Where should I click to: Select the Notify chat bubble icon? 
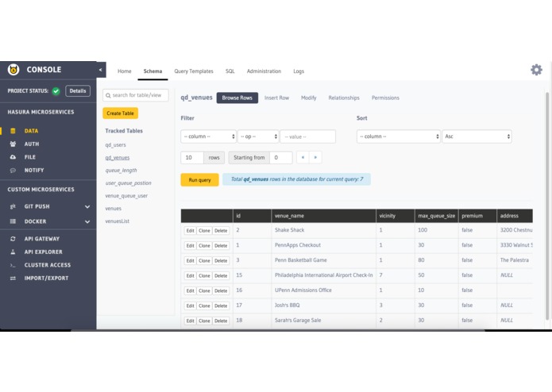click(13, 170)
